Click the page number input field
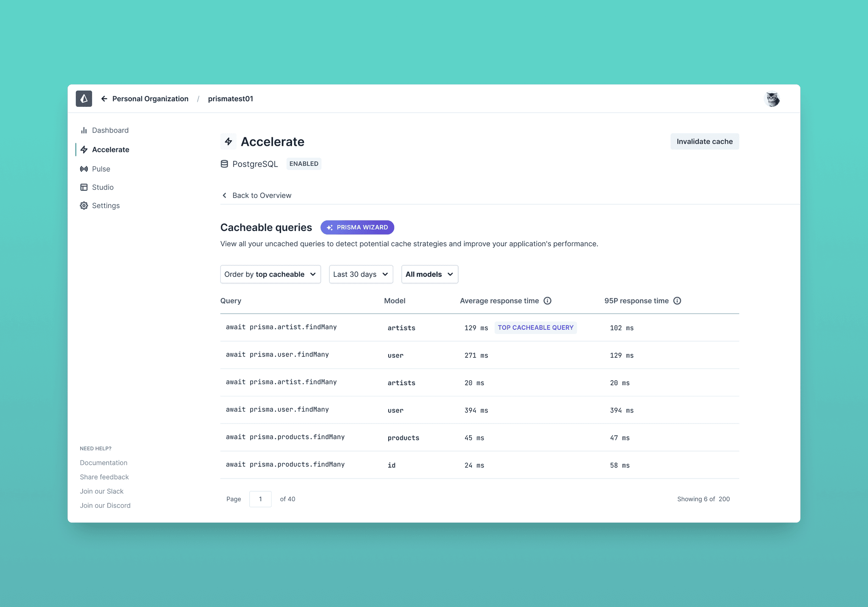Image resolution: width=868 pixels, height=607 pixels. point(260,499)
